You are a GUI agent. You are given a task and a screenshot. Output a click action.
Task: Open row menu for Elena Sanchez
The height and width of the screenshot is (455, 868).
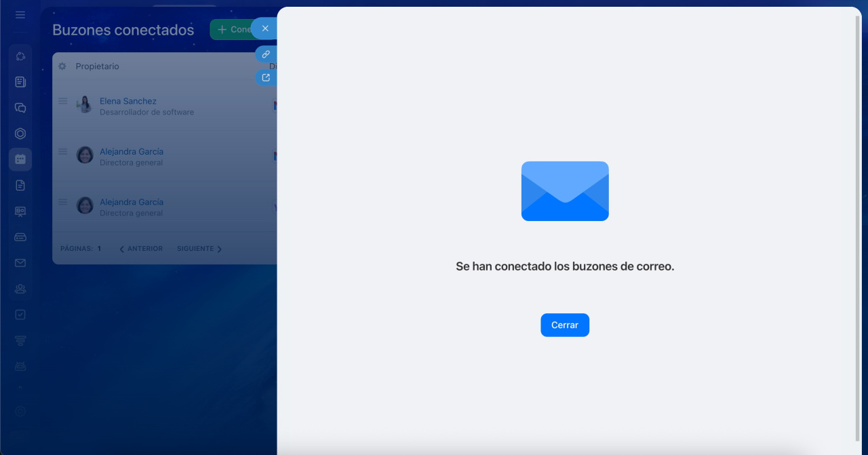coord(62,101)
